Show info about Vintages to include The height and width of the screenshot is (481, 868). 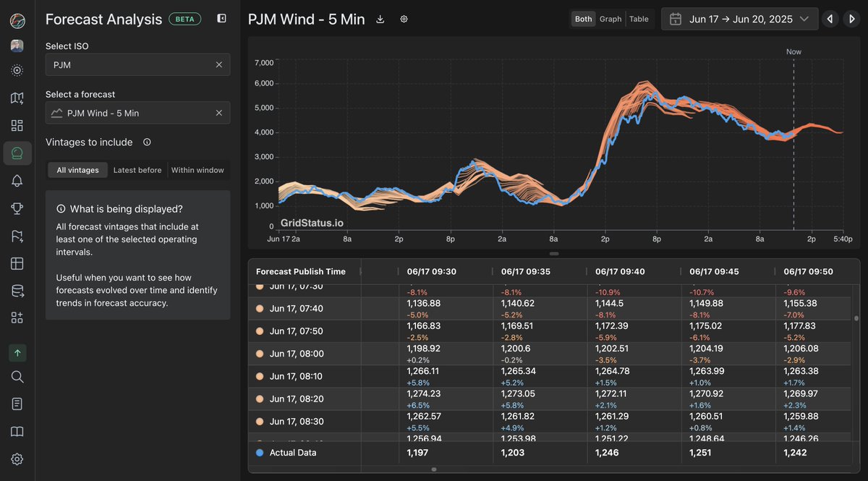147,142
